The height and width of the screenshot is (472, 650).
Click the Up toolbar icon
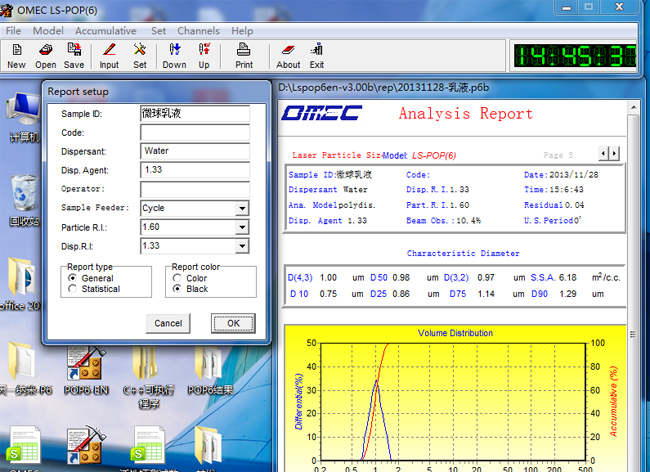tap(204, 56)
